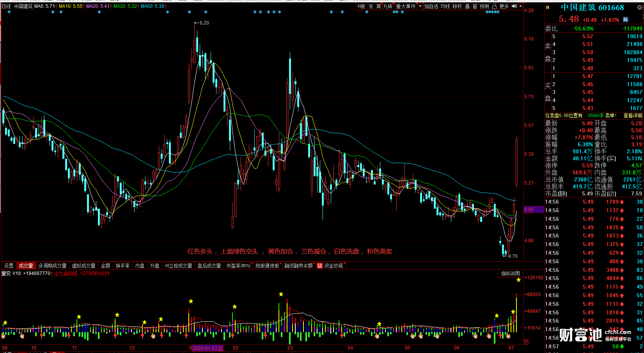Toggle the 均线 moving average display
This screenshot has width=644, height=353.
(x=445, y=6)
